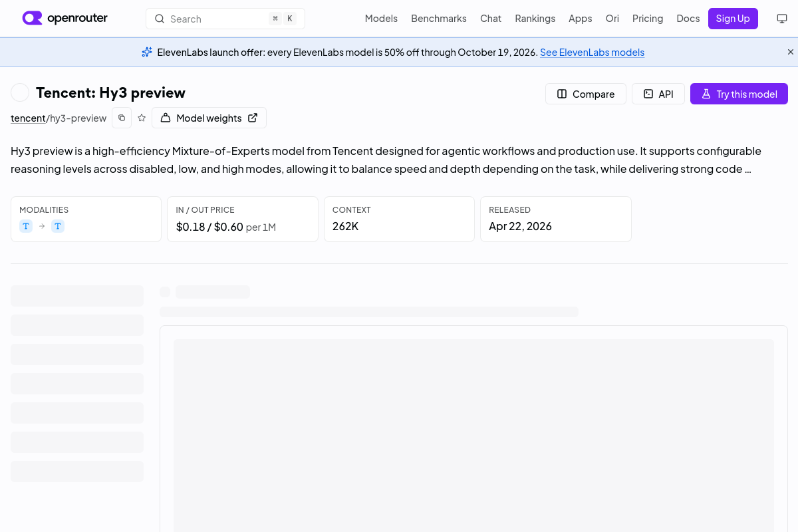Click the Tencent model avatar circle
Image resolution: width=798 pixels, height=532 pixels.
(x=20, y=92)
